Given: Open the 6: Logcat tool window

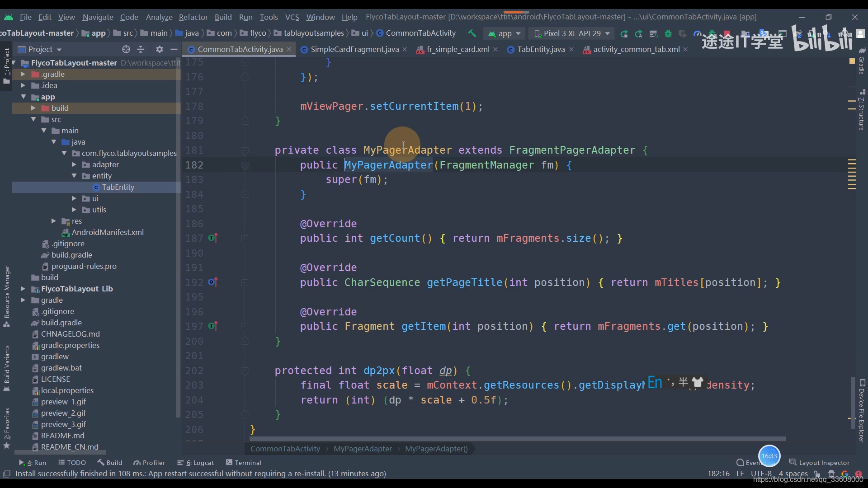Looking at the screenshot, I should 196,463.
